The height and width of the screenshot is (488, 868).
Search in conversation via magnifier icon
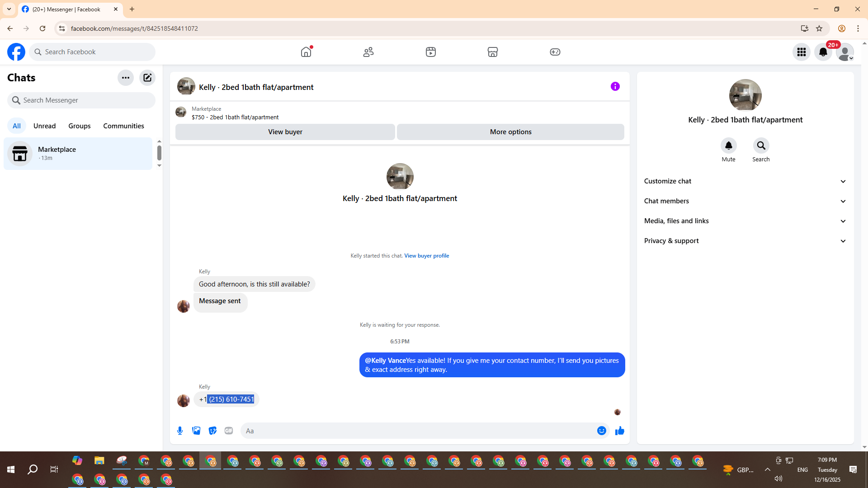(x=761, y=145)
